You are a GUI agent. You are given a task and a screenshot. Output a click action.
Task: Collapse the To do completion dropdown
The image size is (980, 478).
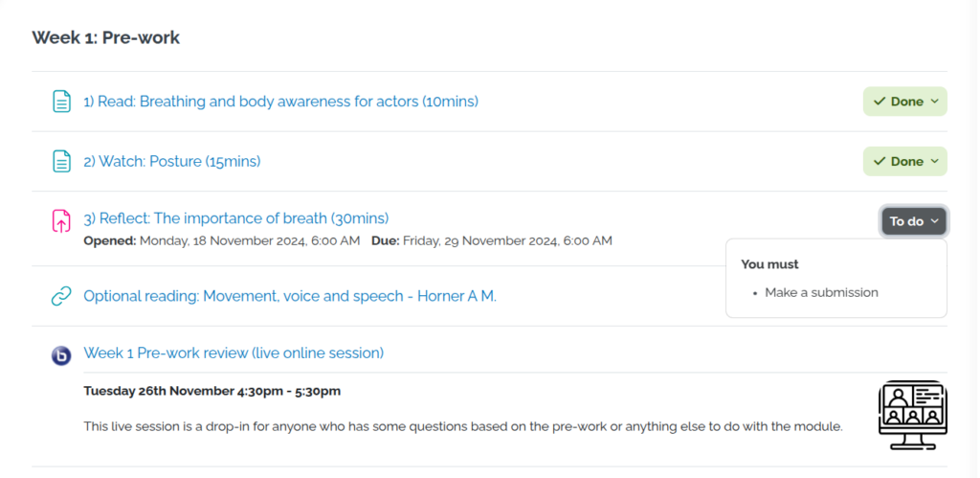[914, 221]
